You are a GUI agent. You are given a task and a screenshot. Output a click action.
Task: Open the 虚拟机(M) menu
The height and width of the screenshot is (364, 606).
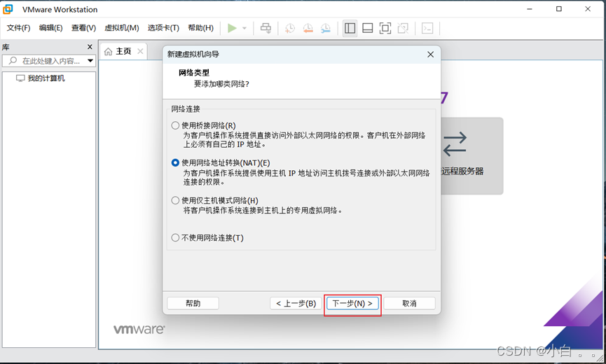point(122,28)
